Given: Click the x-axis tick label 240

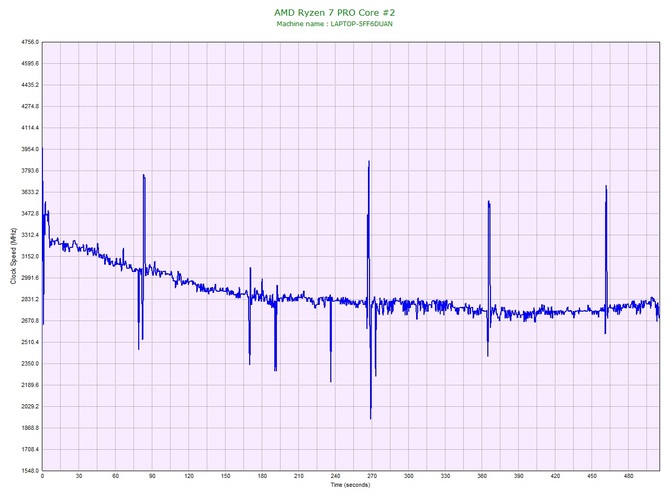Looking at the screenshot, I should tap(335, 476).
